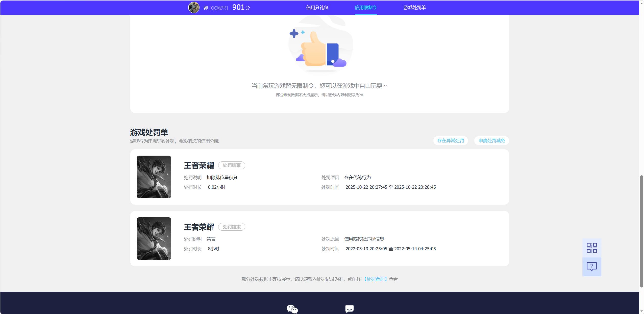Open the 【处罚查询】 link

tap(375, 279)
